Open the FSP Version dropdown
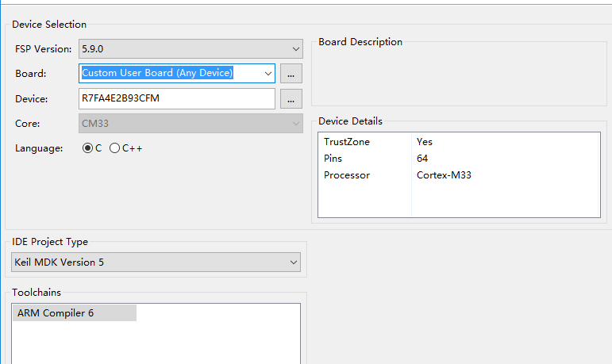The width and height of the screenshot is (612, 364). point(191,49)
